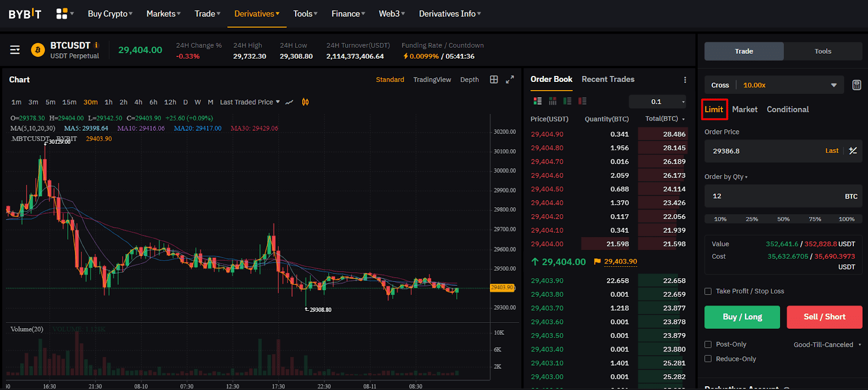Screen dimensions: 868x390
Task: Click bid price 29,403.90 row
Action: pos(608,280)
